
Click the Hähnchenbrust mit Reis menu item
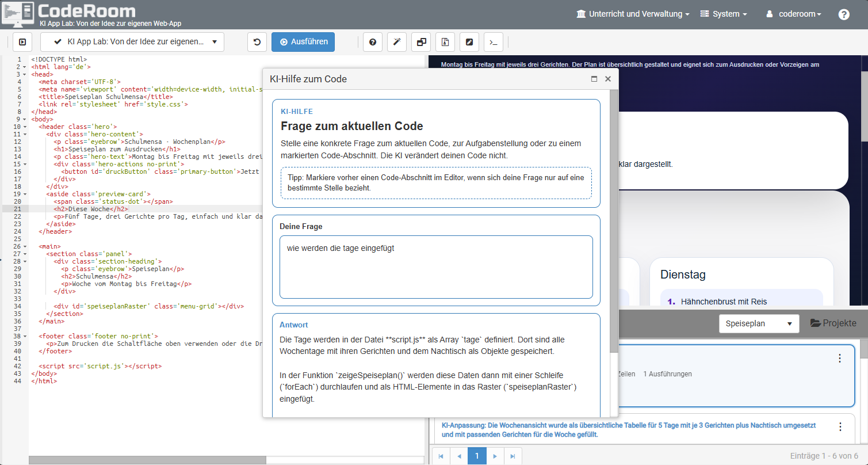pyautogui.click(x=724, y=302)
